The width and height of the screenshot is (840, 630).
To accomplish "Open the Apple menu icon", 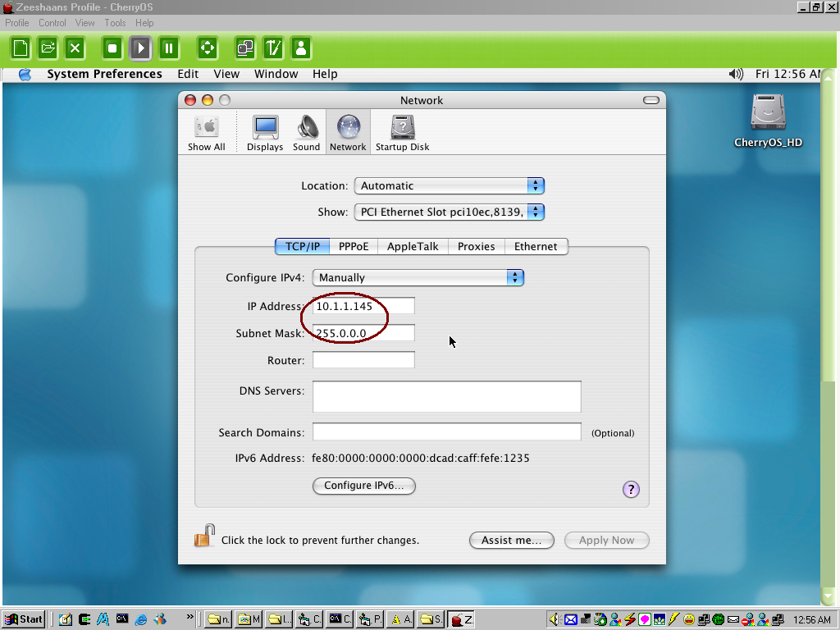I will 25,75.
